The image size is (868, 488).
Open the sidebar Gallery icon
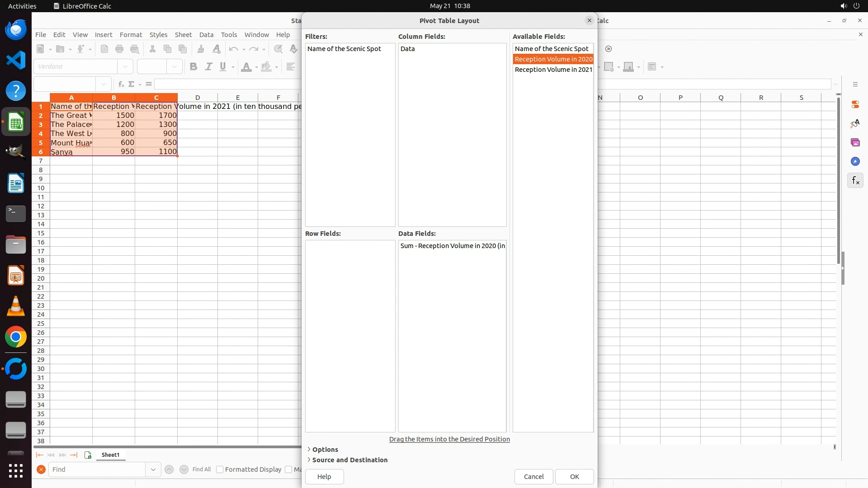point(855,143)
